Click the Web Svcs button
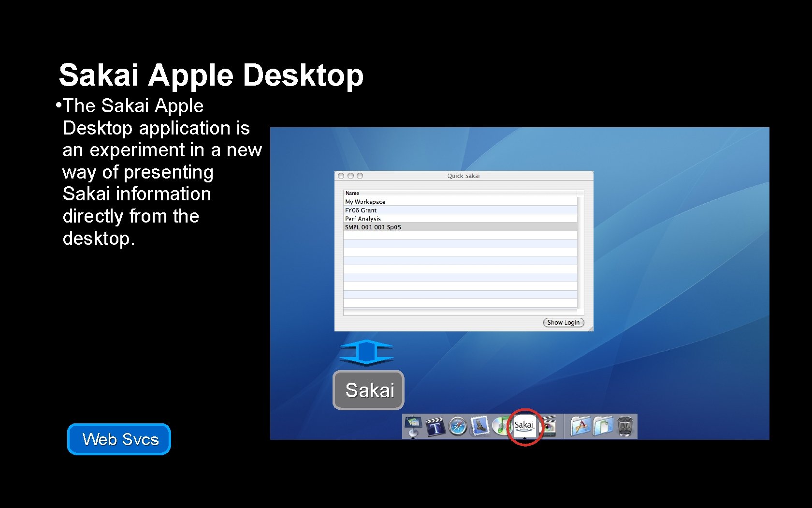This screenshot has width=812, height=508. point(119,439)
